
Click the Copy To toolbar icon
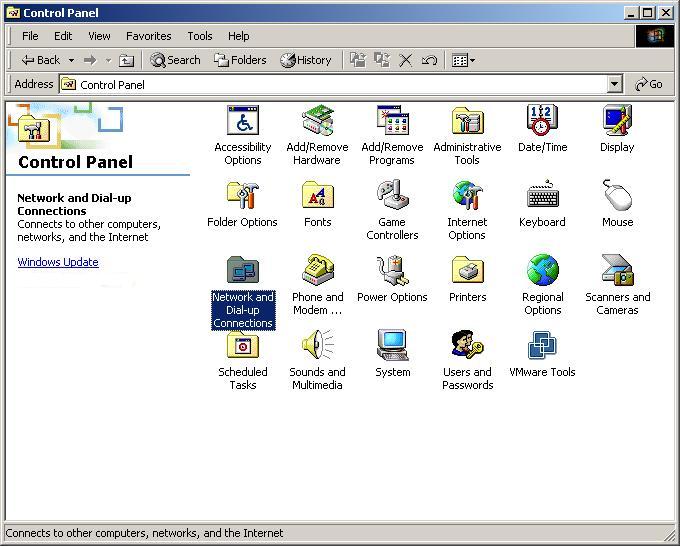coord(382,60)
